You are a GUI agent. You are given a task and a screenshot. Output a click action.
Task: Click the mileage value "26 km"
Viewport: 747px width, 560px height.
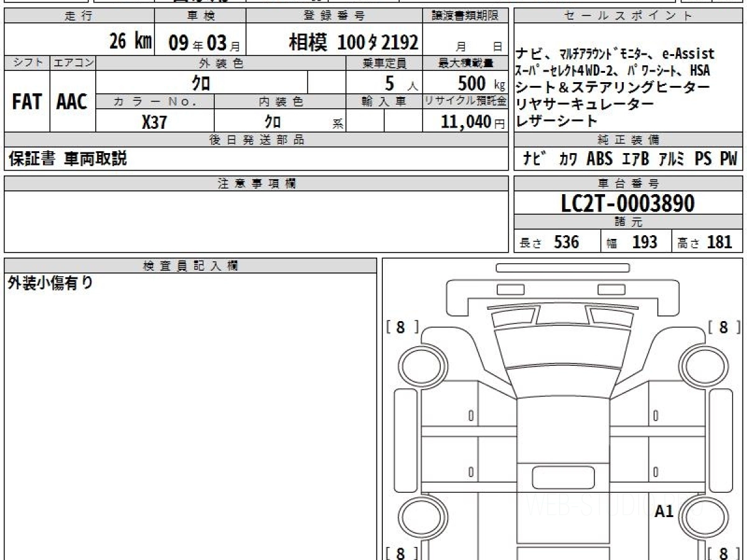click(x=130, y=42)
